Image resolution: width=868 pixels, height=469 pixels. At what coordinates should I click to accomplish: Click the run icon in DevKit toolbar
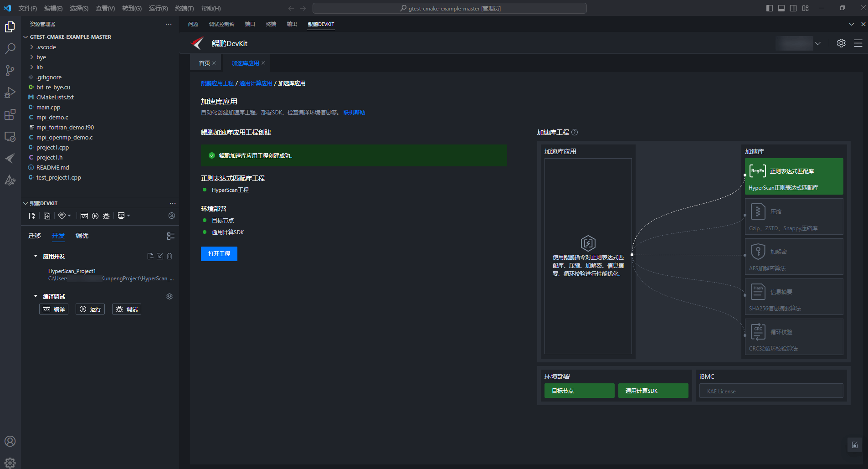(95, 216)
